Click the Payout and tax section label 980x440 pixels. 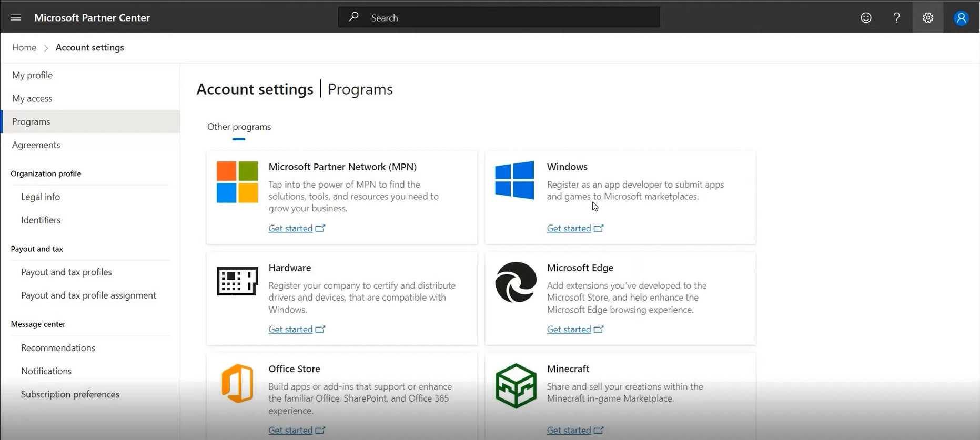pos(37,249)
